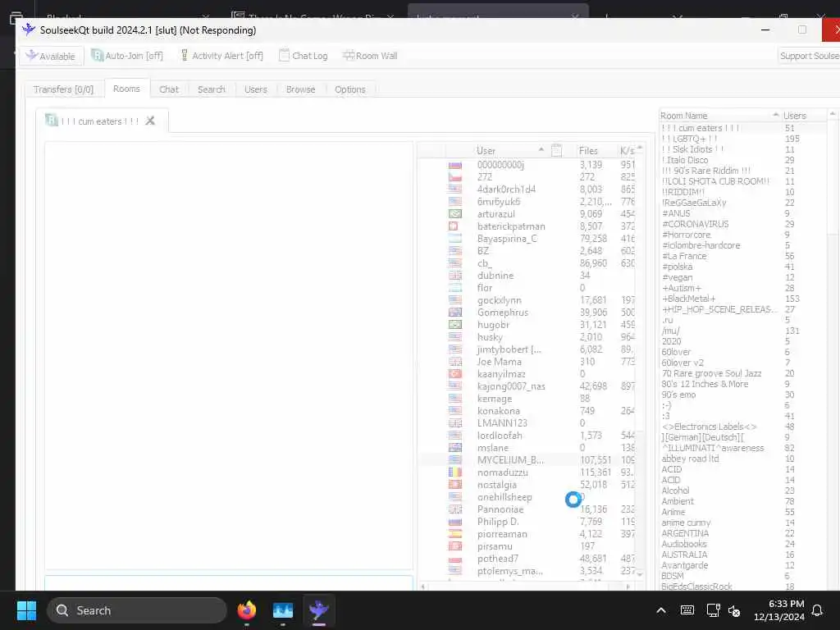Click the taskbar Search box

(x=137, y=610)
